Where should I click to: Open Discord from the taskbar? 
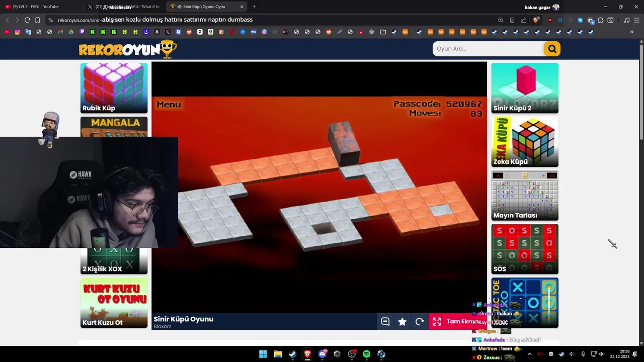[x=323, y=354]
